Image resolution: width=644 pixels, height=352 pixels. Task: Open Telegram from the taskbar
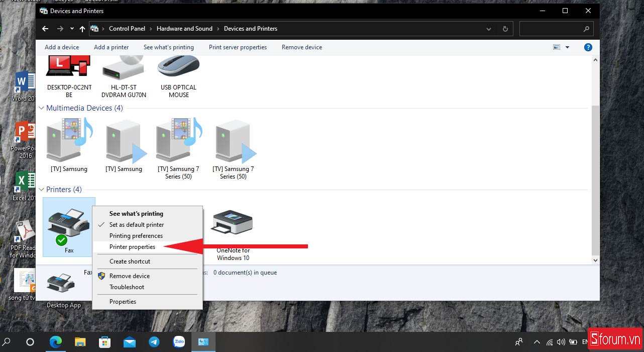tap(154, 342)
